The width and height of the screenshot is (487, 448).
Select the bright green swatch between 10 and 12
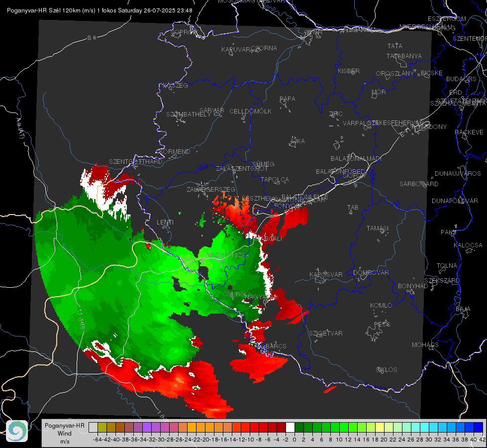344,428
